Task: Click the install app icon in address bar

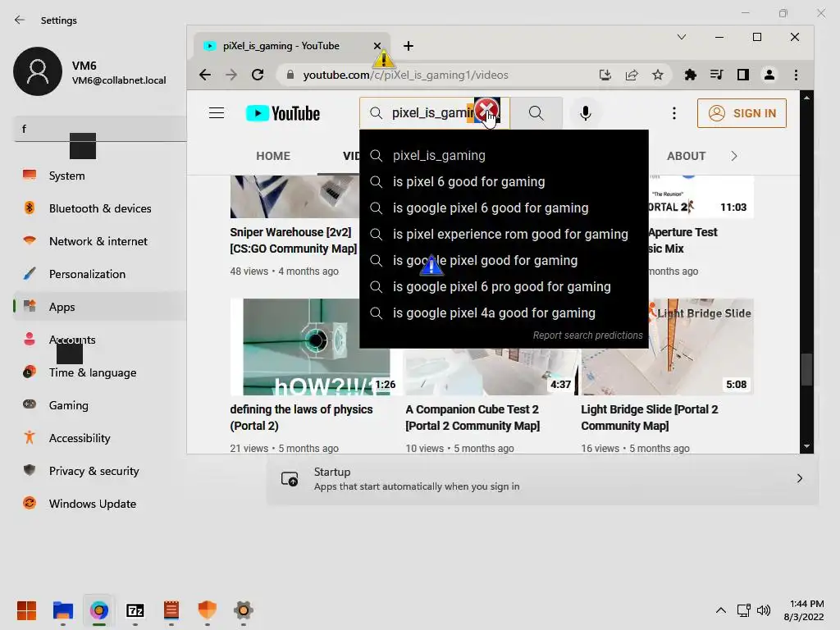Action: coord(605,75)
